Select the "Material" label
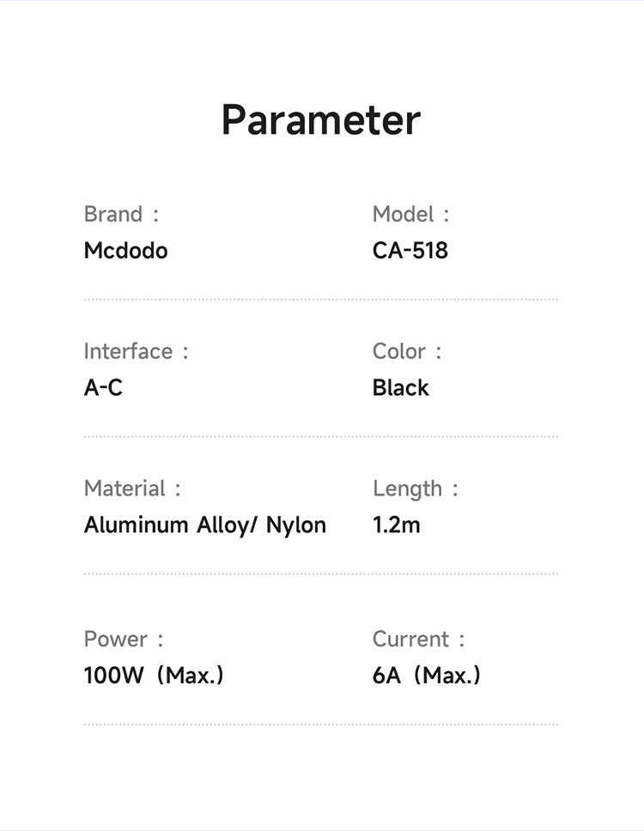The image size is (644, 831). tap(125, 489)
